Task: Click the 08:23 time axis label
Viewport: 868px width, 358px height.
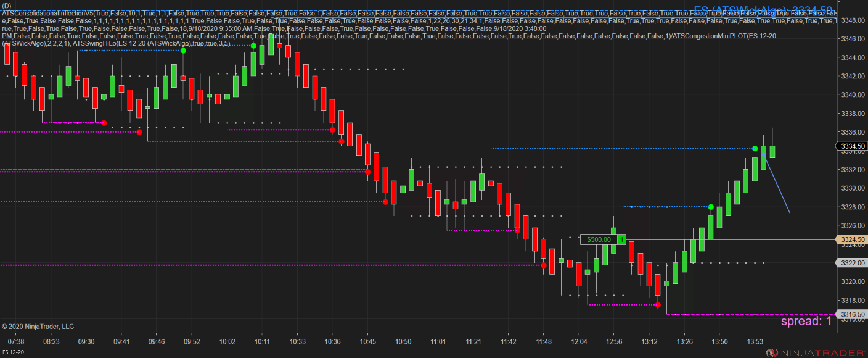Action: tap(51, 341)
